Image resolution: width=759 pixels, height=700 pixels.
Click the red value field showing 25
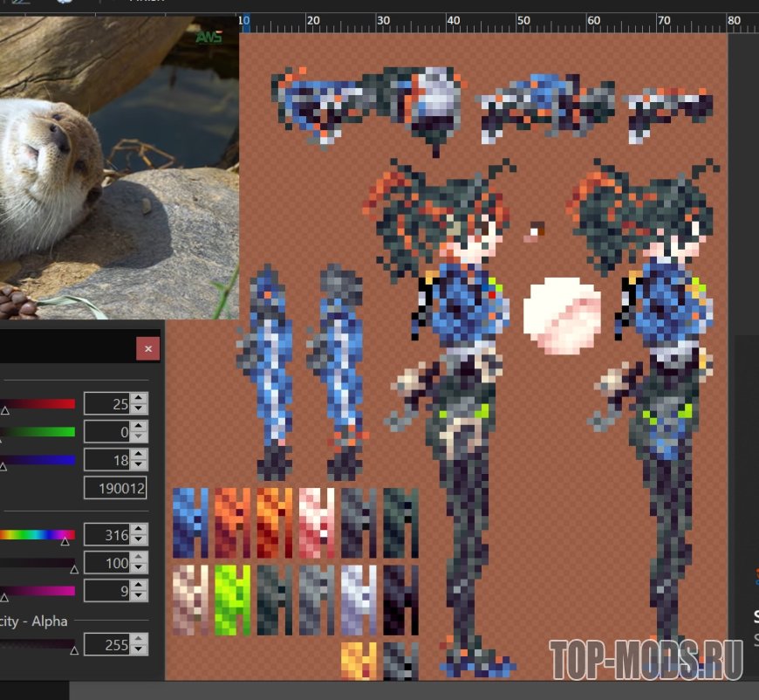(107, 403)
